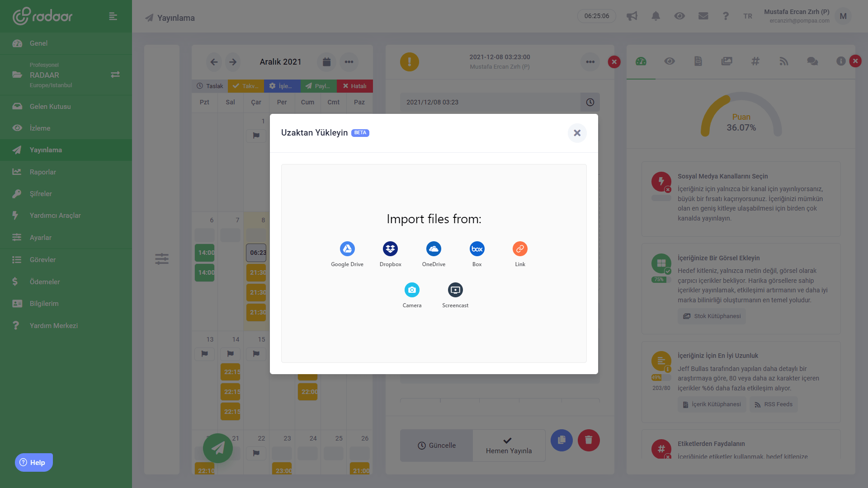Import files from Box
This screenshot has height=488, width=868.
point(477,249)
